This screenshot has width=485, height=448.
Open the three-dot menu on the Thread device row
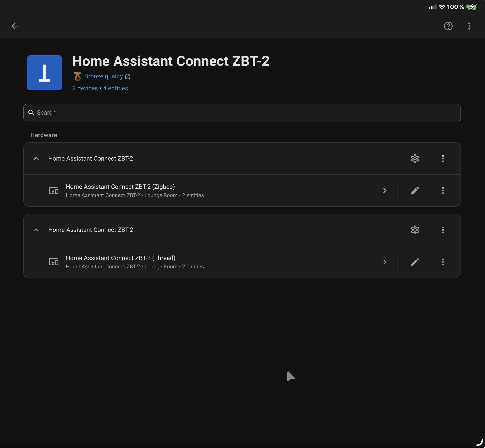tap(443, 262)
